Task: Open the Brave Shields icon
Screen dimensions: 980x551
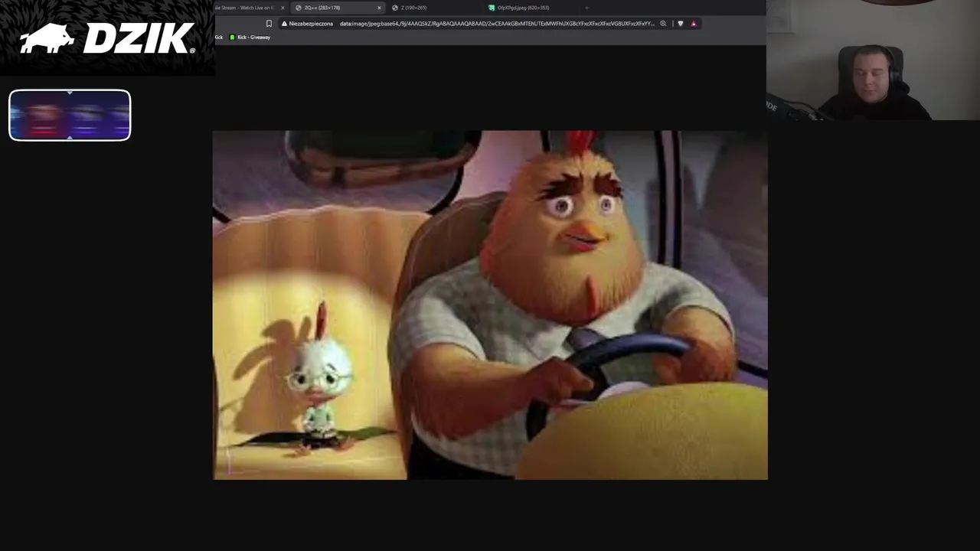Action: click(x=681, y=24)
